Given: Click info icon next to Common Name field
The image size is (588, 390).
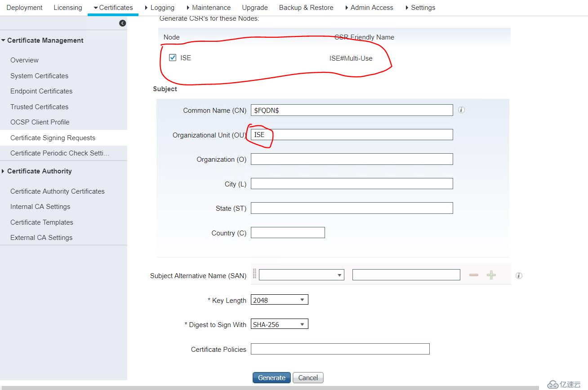Looking at the screenshot, I should [461, 110].
